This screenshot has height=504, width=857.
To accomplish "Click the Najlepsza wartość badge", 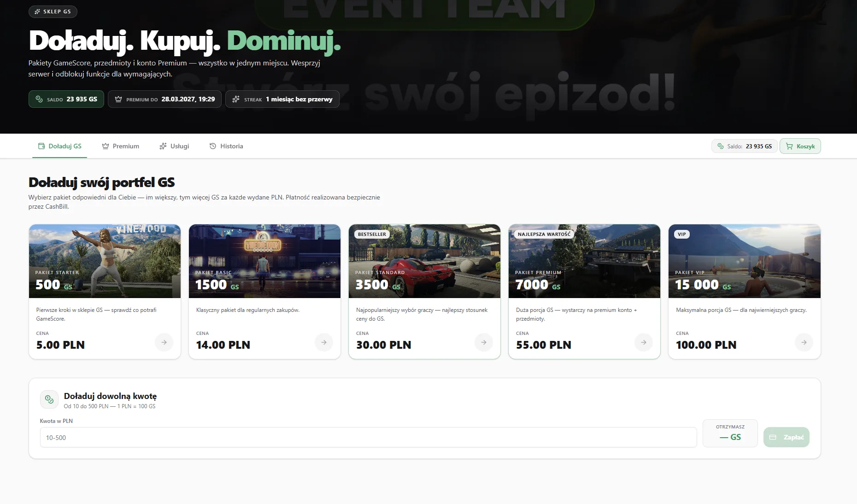I will tap(544, 234).
